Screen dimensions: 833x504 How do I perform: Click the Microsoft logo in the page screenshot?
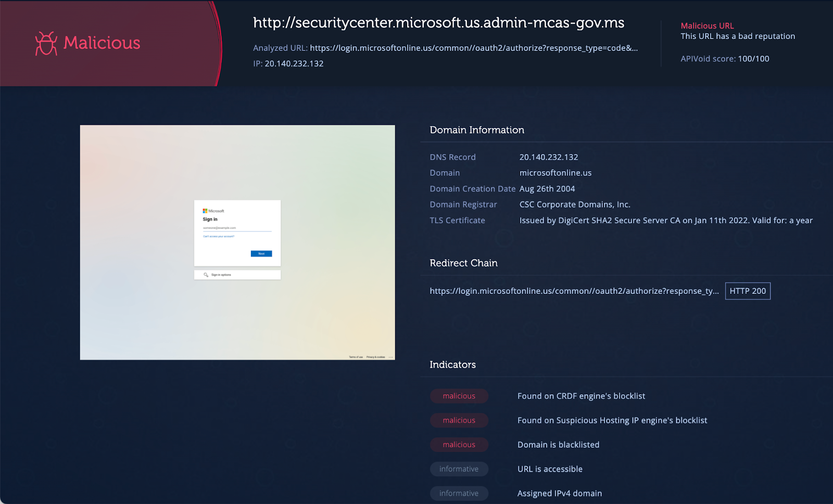pos(213,211)
